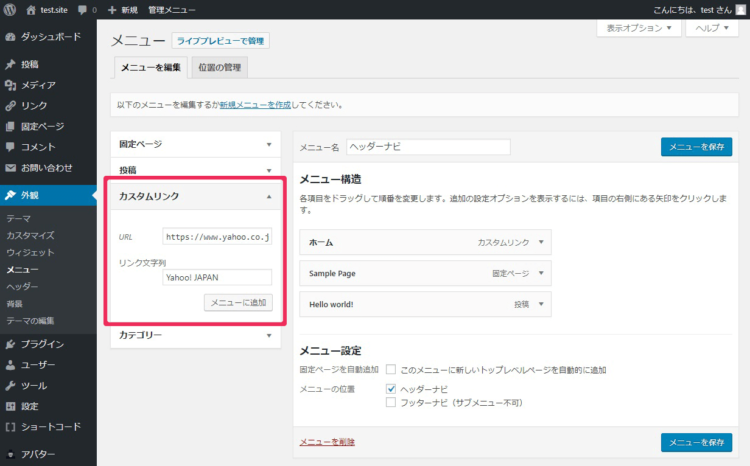
Task: Click the メニューに追加 button
Action: point(237,301)
